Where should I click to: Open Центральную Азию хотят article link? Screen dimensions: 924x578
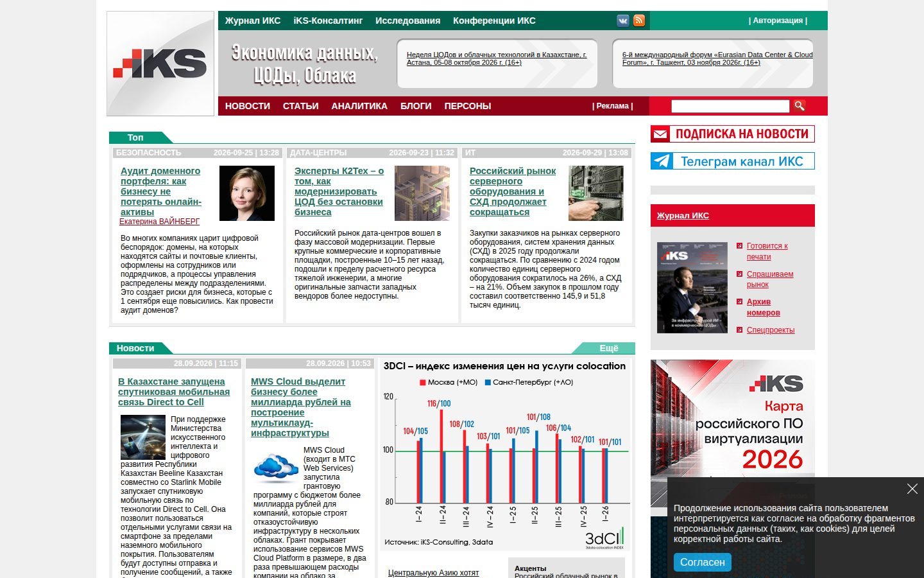pos(434,573)
